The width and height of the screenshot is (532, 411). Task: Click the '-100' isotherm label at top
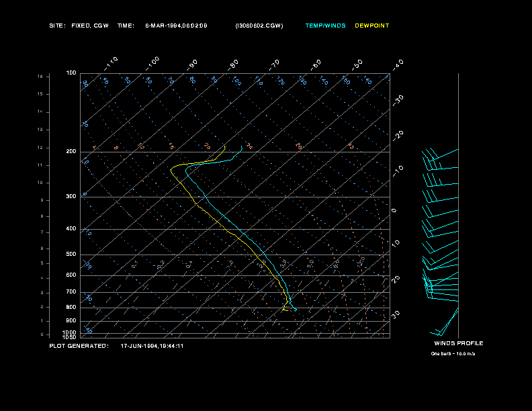152,64
